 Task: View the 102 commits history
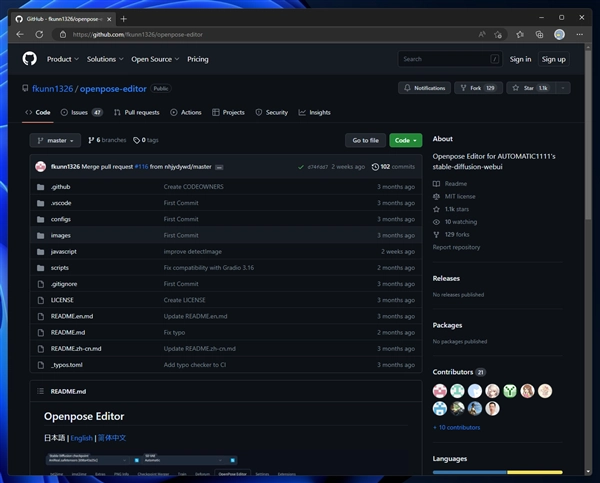(393, 167)
